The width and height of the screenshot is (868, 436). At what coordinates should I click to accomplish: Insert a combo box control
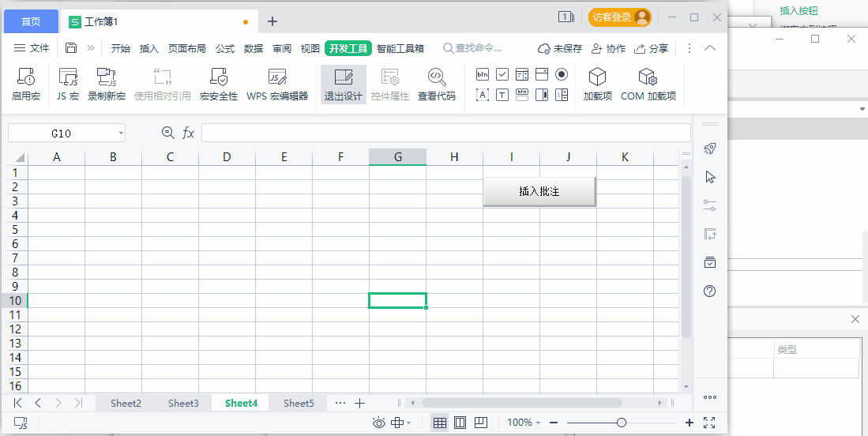pos(542,74)
